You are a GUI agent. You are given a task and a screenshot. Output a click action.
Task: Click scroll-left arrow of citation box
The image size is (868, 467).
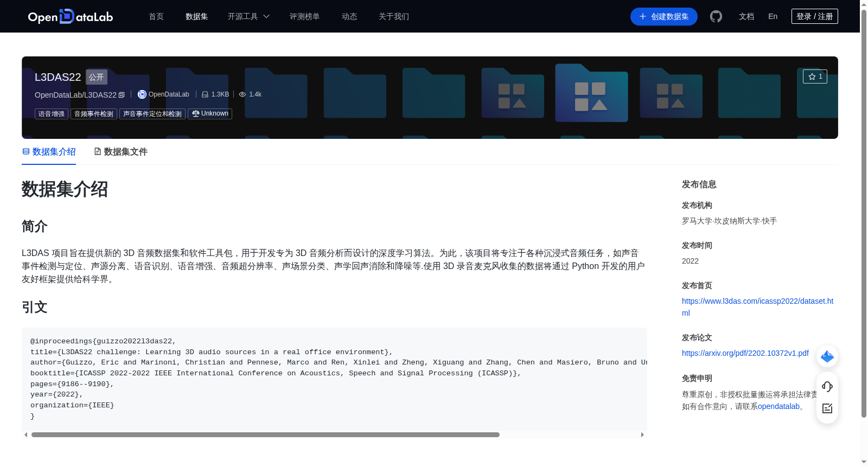25,434
